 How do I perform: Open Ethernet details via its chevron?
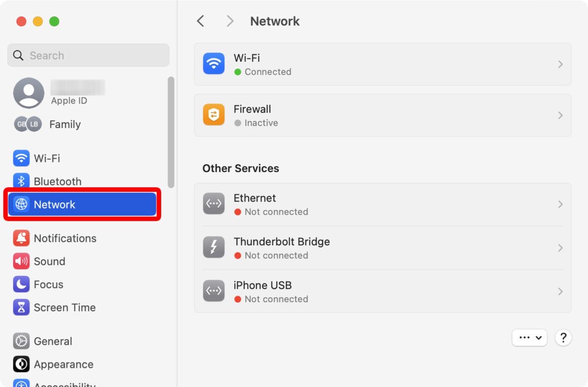pos(560,204)
